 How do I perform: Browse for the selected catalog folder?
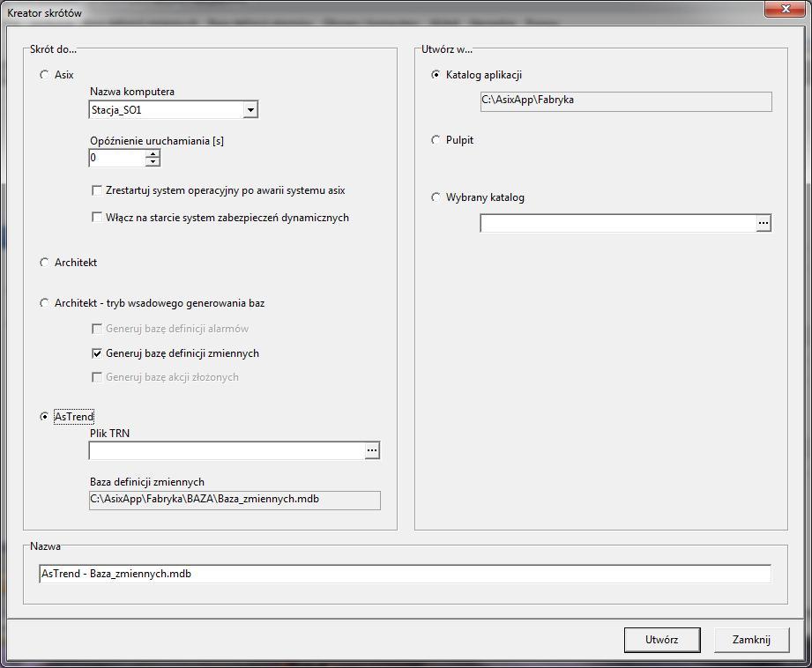[764, 223]
